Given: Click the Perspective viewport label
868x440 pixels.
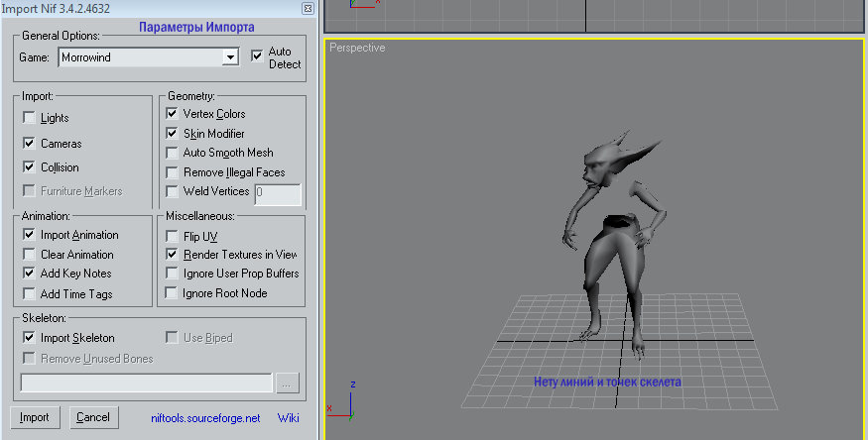Looking at the screenshot, I should tap(357, 48).
